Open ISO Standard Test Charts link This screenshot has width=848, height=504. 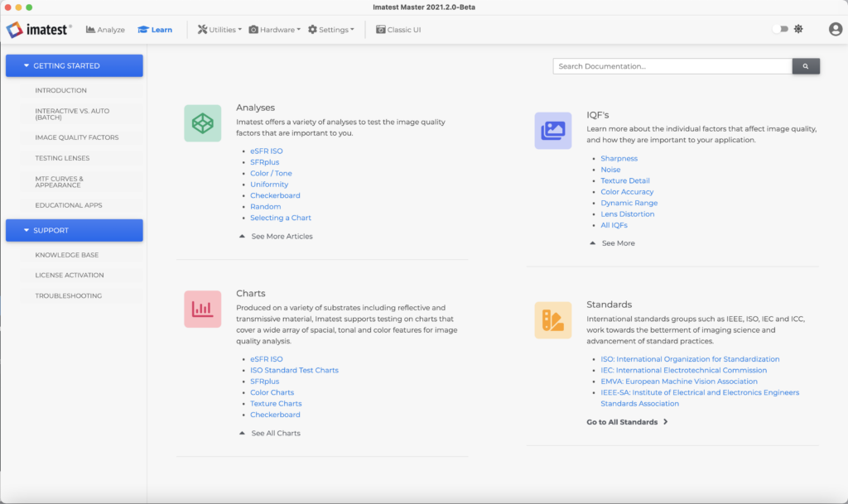pos(294,370)
